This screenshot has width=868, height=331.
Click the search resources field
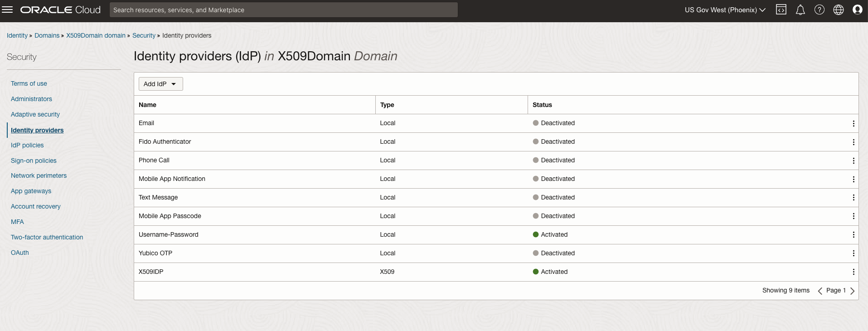283,10
